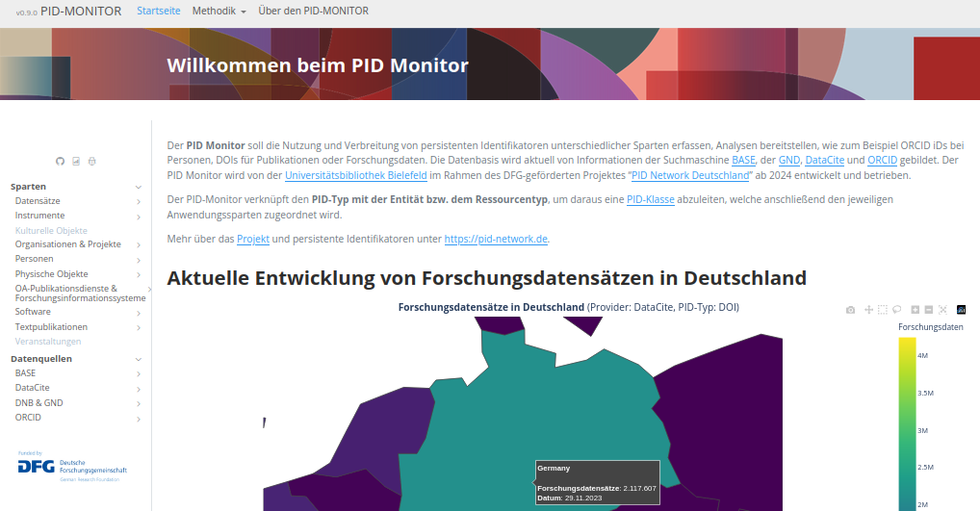
Task: Open Über den PID-MONITOR page
Action: click(313, 11)
